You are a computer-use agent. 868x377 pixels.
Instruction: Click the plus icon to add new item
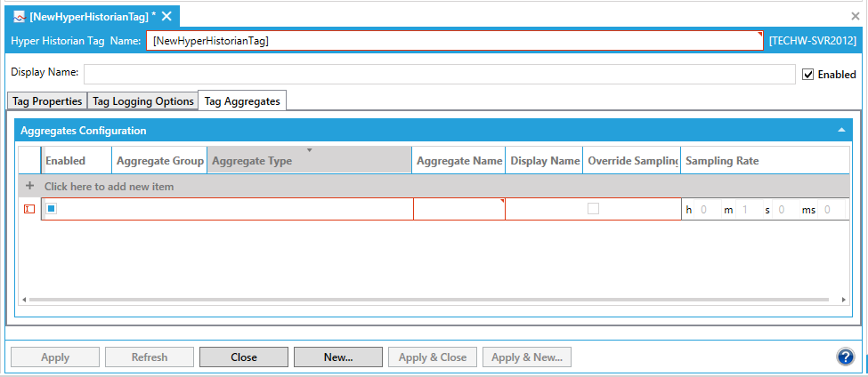click(29, 187)
